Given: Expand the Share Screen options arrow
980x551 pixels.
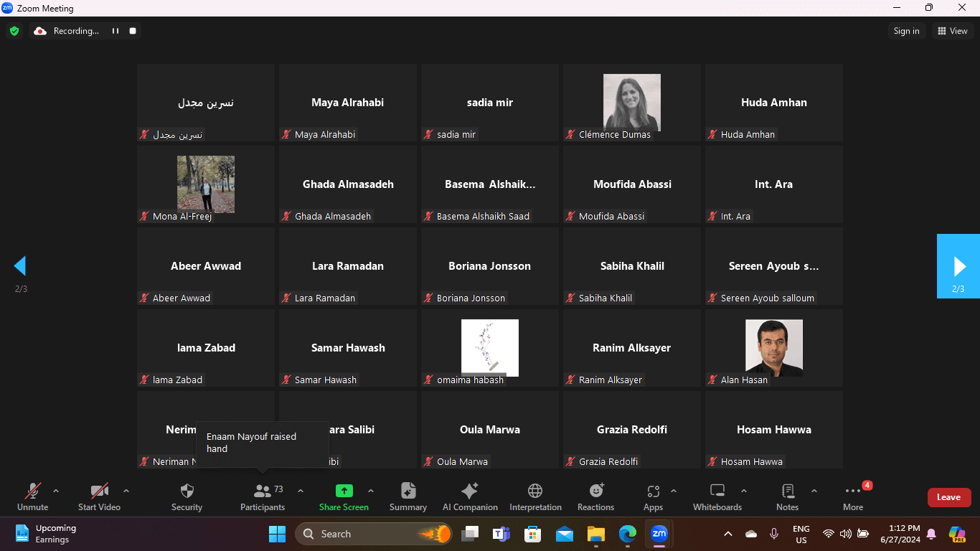Looking at the screenshot, I should [371, 491].
